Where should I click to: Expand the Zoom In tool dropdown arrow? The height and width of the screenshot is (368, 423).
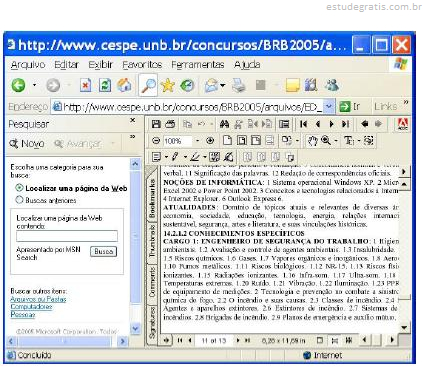(336, 141)
